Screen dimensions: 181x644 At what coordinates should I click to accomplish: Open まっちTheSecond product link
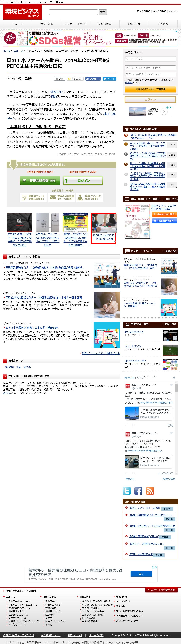click(x=134, y=332)
